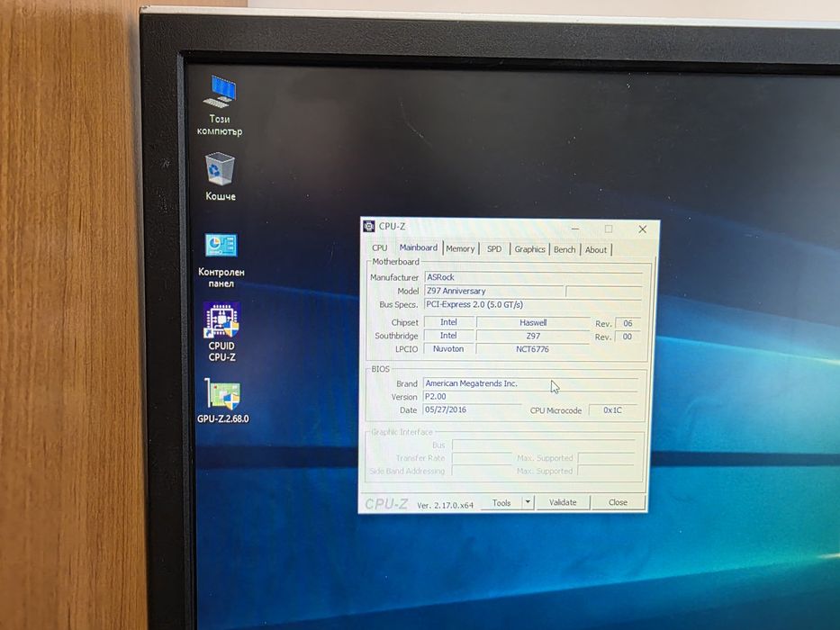Click the American Megatrends Inc. brand field

(531, 383)
